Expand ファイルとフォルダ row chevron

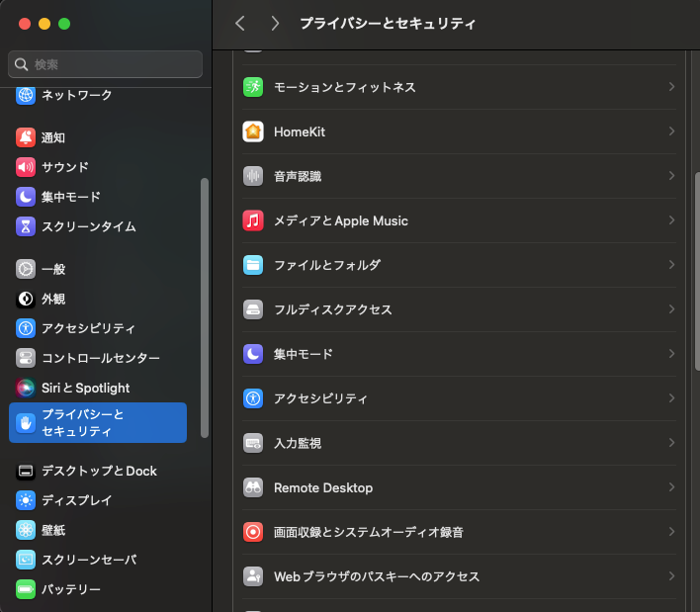point(671,265)
